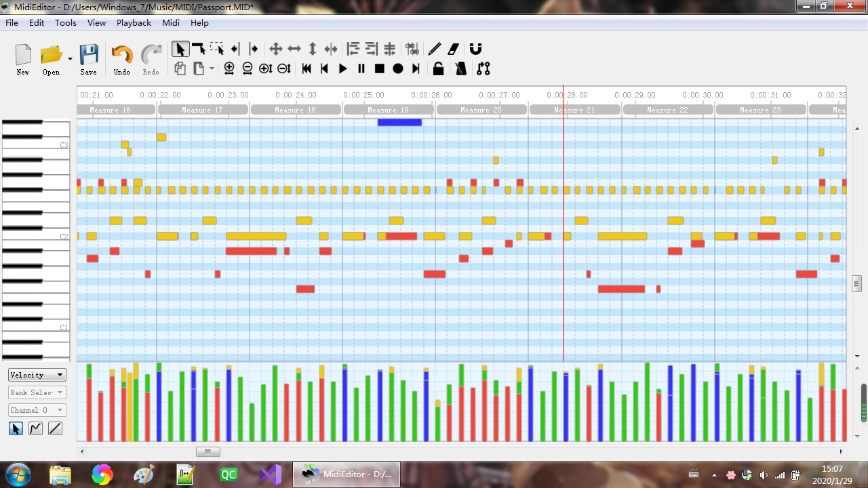Screen dimensions: 868x488
Task: Open the Midi menu
Action: coord(171,22)
